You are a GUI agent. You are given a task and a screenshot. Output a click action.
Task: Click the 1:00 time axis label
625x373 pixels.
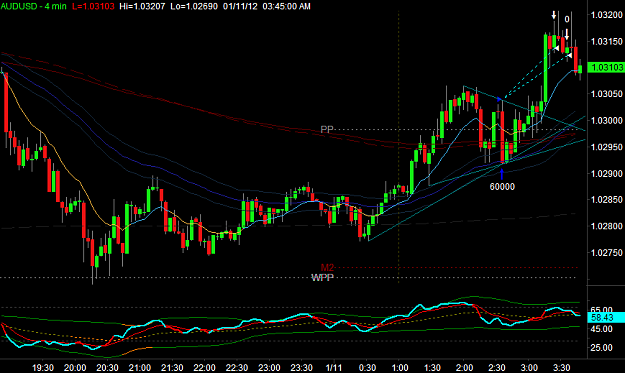(400, 367)
